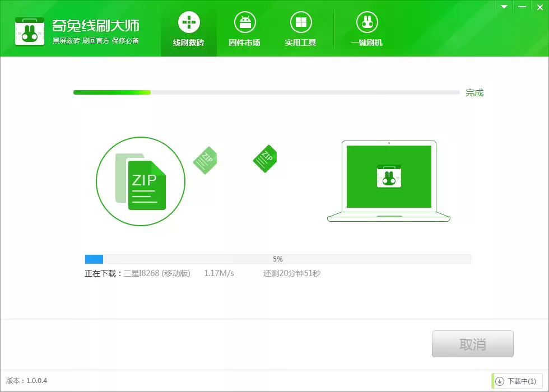
Task: Open the 下载中(1) downloads panel
Action: (x=518, y=380)
